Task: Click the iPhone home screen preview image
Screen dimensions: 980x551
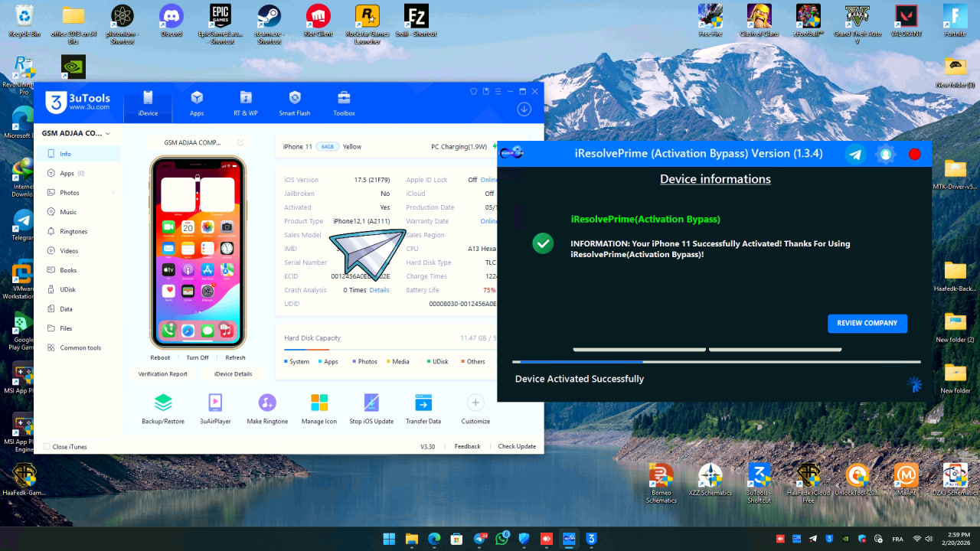Action: [198, 253]
